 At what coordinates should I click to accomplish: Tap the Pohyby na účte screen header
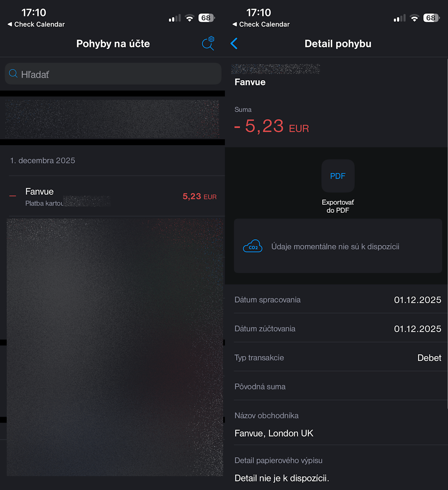point(112,43)
